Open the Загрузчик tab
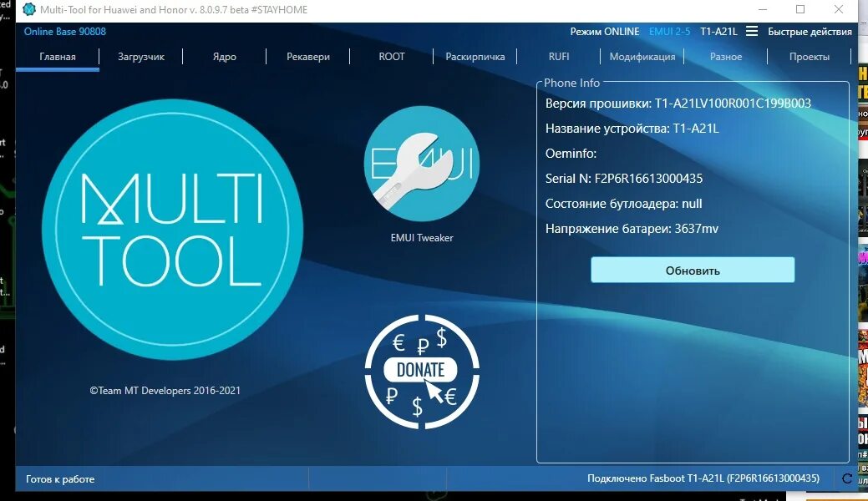Image resolution: width=868 pixels, height=501 pixels. click(x=141, y=57)
